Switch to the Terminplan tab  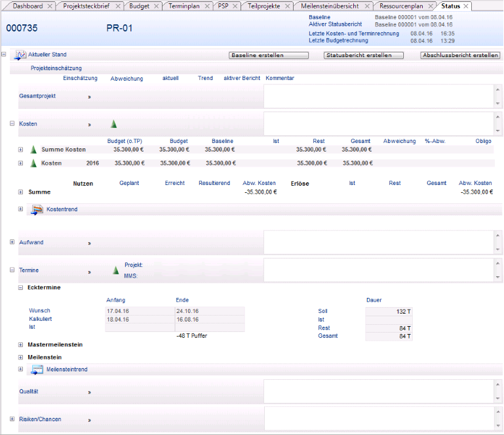tap(184, 6)
